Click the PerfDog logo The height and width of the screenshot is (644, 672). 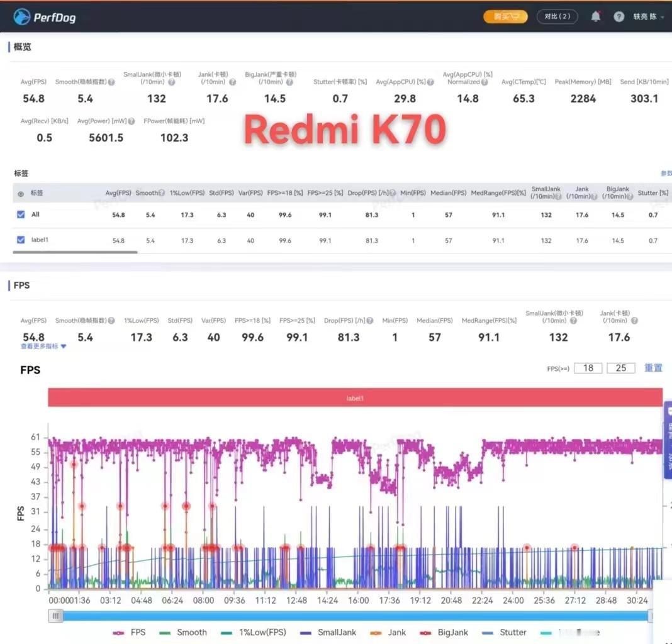coord(45,17)
